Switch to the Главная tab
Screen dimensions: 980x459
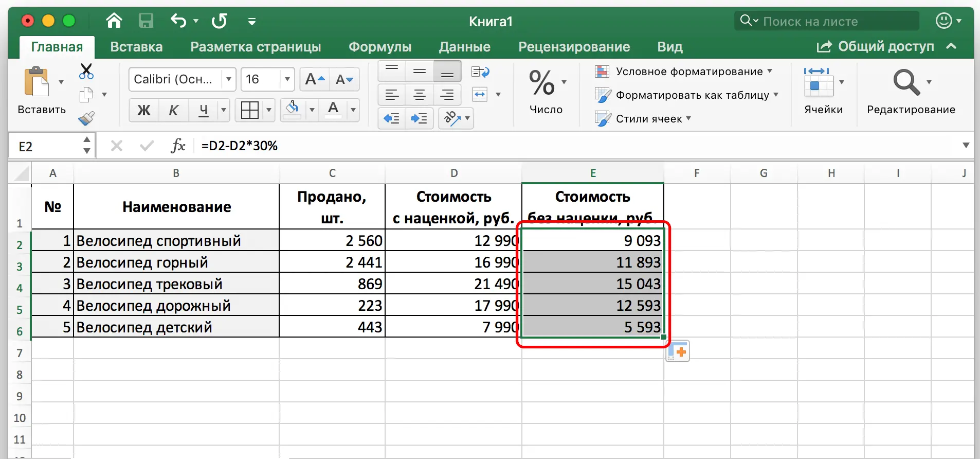coord(57,47)
